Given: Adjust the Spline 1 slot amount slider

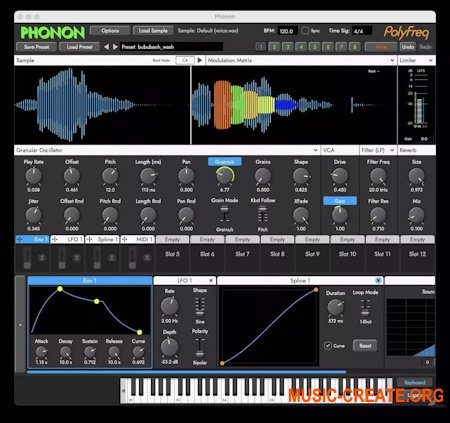Looking at the screenshot, I should coord(97,258).
